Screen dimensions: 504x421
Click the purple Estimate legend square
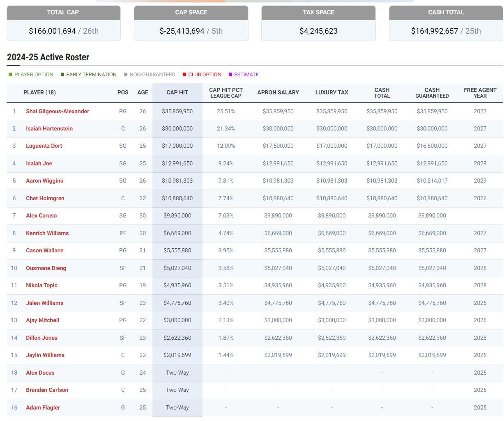(x=230, y=75)
